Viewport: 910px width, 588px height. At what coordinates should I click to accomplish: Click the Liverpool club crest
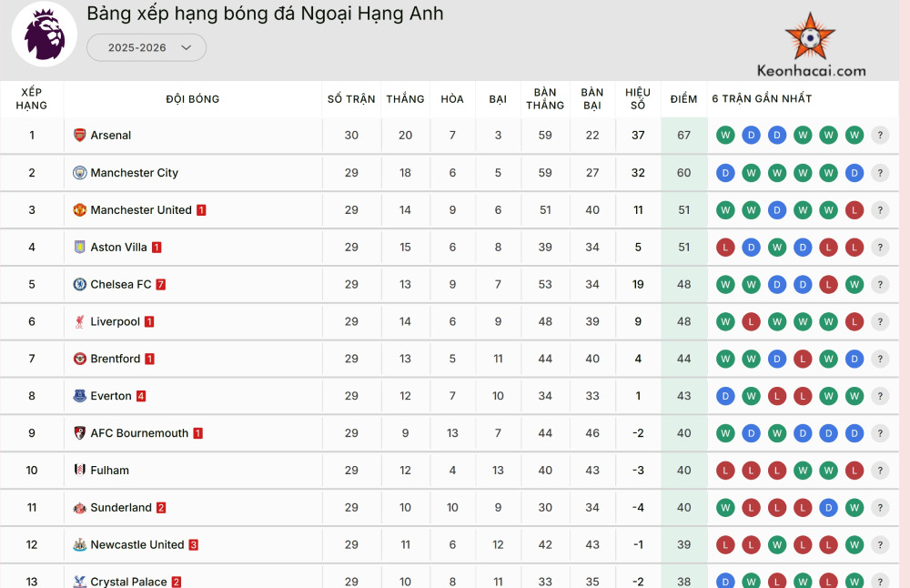80,322
